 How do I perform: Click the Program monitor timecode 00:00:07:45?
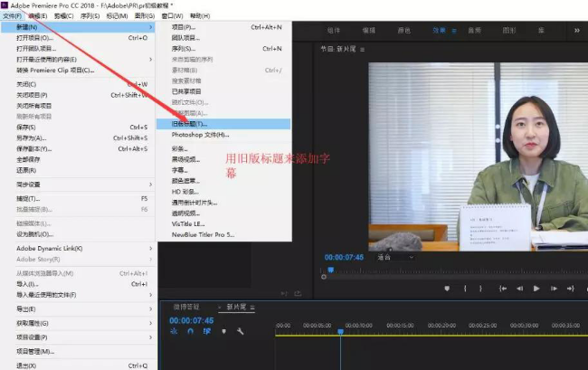pos(344,257)
